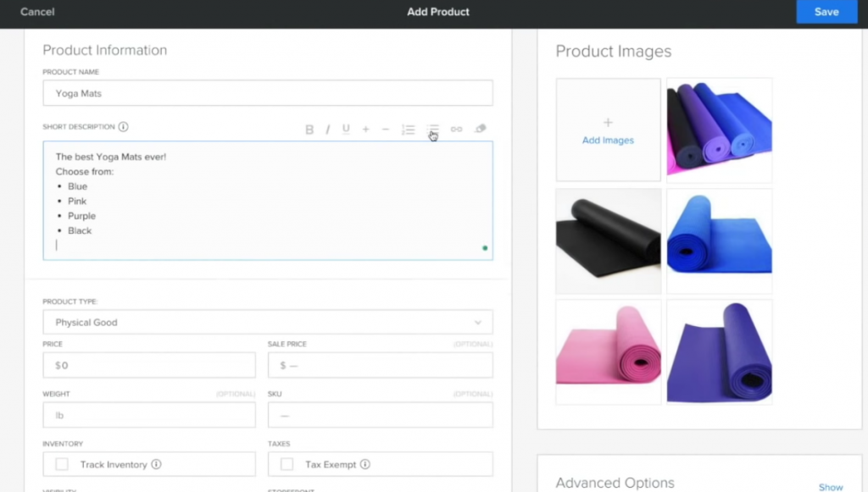The height and width of the screenshot is (492, 868).
Task: Toggle bulleted list formatting
Action: coord(433,130)
